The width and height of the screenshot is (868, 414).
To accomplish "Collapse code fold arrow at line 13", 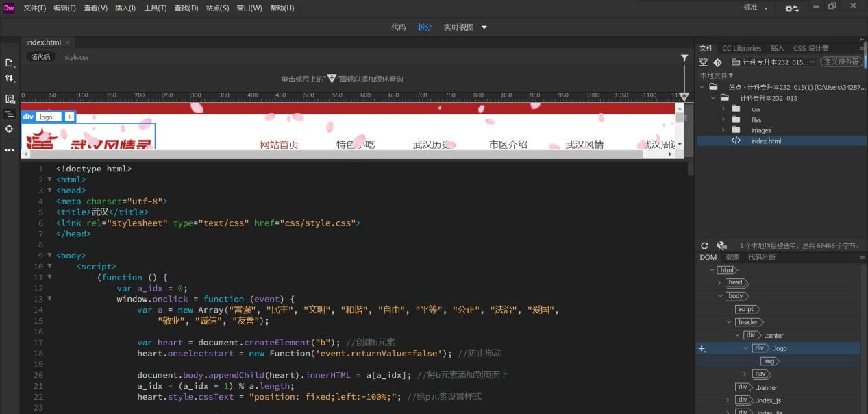I will 49,299.
